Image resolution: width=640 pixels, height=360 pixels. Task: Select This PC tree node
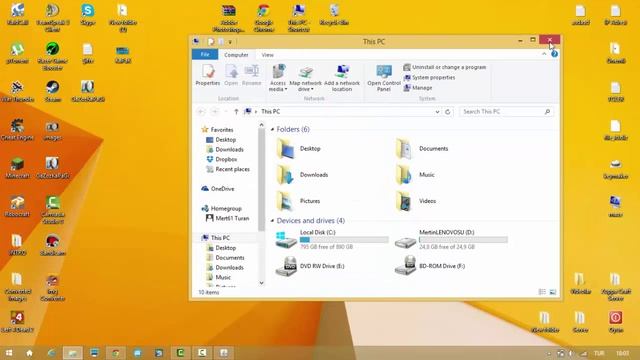(216, 238)
